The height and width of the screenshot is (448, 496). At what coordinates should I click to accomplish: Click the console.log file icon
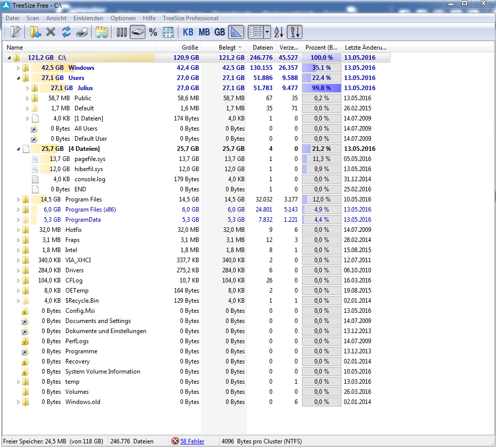pyautogui.click(x=35, y=179)
